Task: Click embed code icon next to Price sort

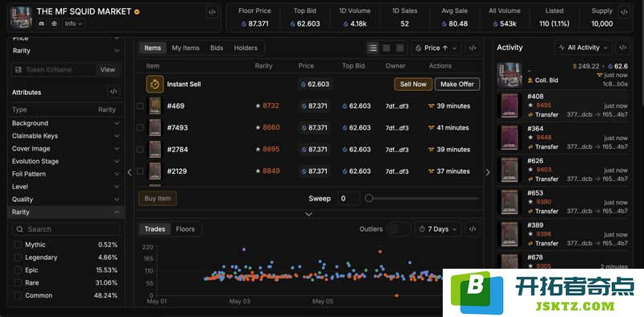Action: [473, 48]
